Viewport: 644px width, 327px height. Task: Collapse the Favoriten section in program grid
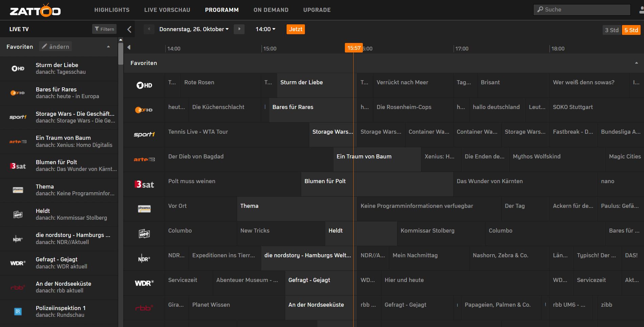(x=636, y=63)
